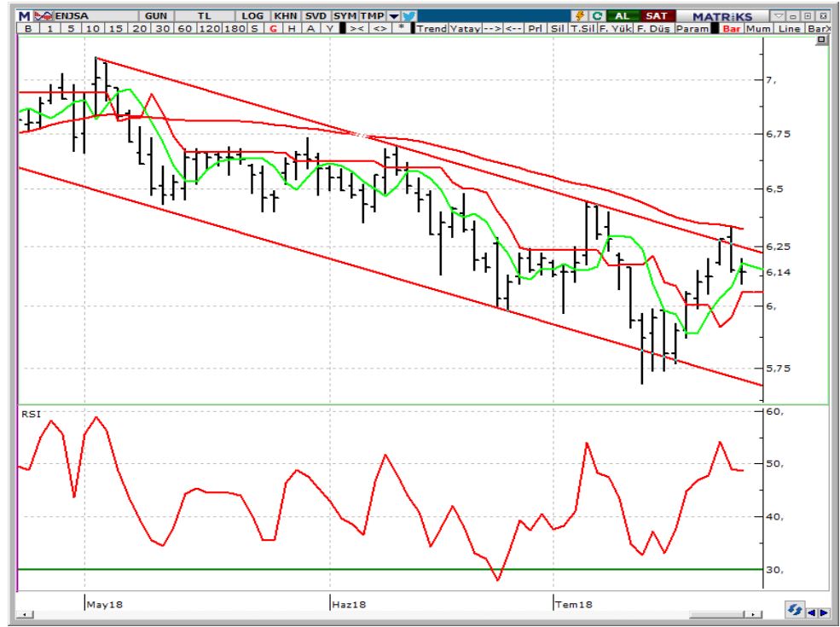
Task: Click the Matriks M logo icon
Action: point(24,16)
